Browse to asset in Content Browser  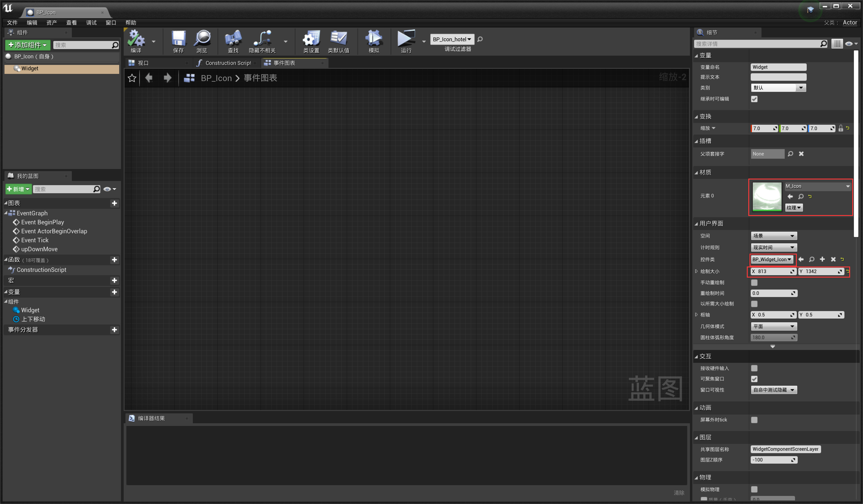tap(202, 41)
